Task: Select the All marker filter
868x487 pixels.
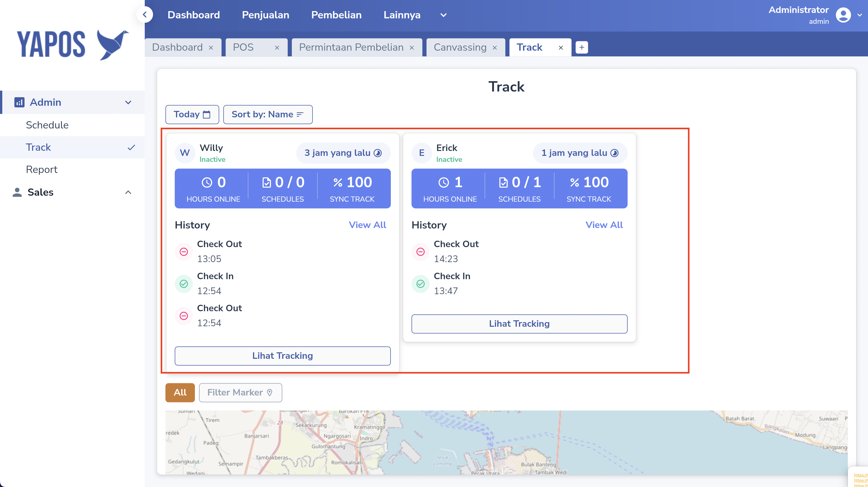Action: (180, 392)
